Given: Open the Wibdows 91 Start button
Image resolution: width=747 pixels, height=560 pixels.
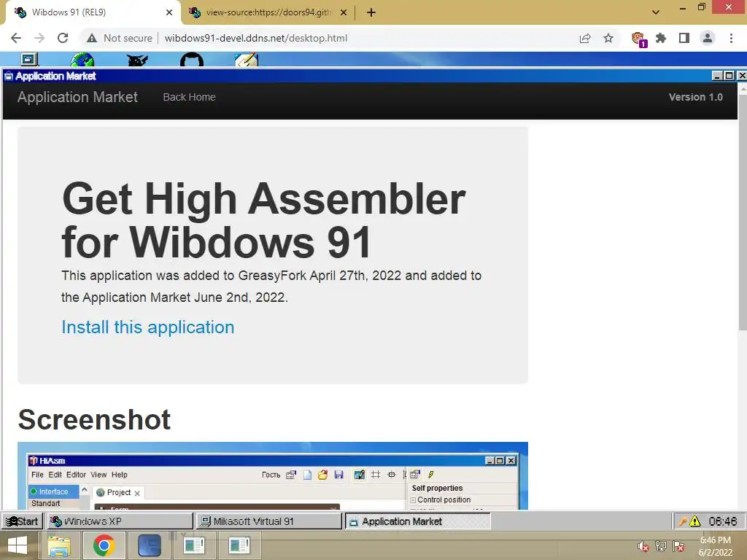Looking at the screenshot, I should [x=22, y=521].
